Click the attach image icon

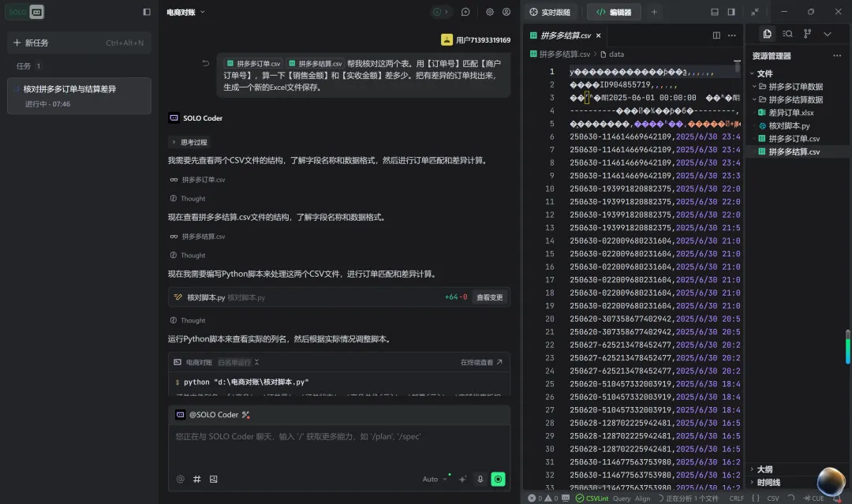[214, 479]
